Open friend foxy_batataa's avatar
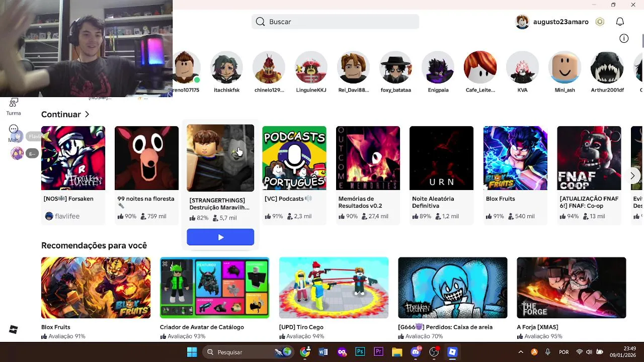The height and width of the screenshot is (362, 644). pos(395,67)
